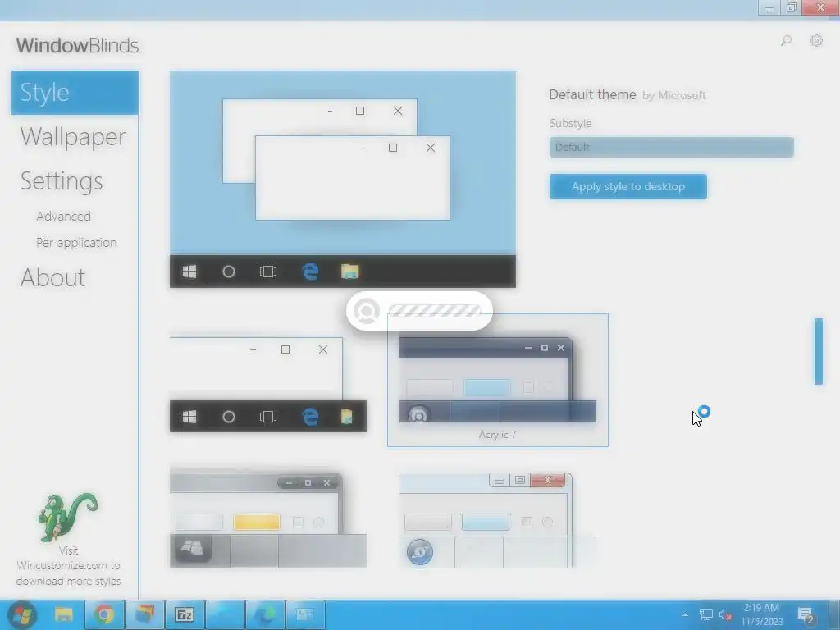Open Per application settings
The height and width of the screenshot is (630, 840).
point(76,243)
